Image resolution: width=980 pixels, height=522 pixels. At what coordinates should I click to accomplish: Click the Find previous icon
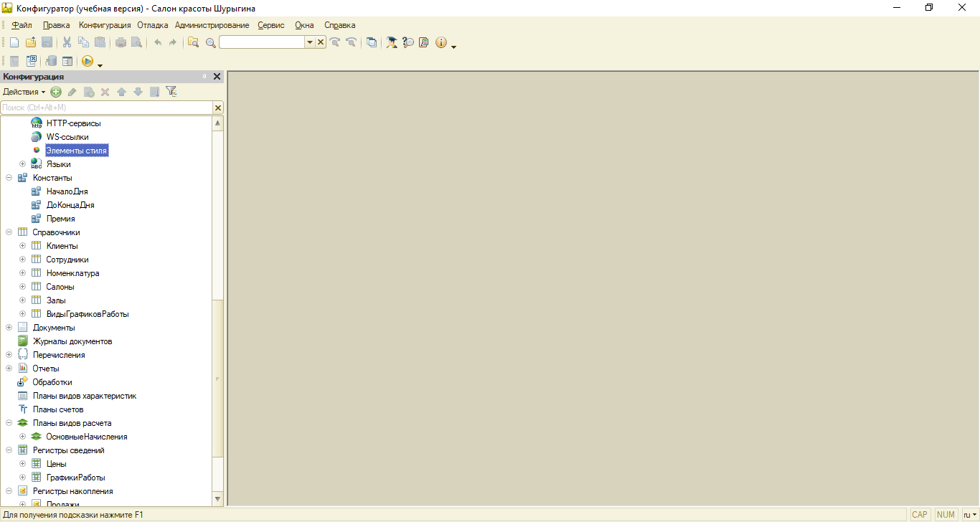(x=351, y=42)
